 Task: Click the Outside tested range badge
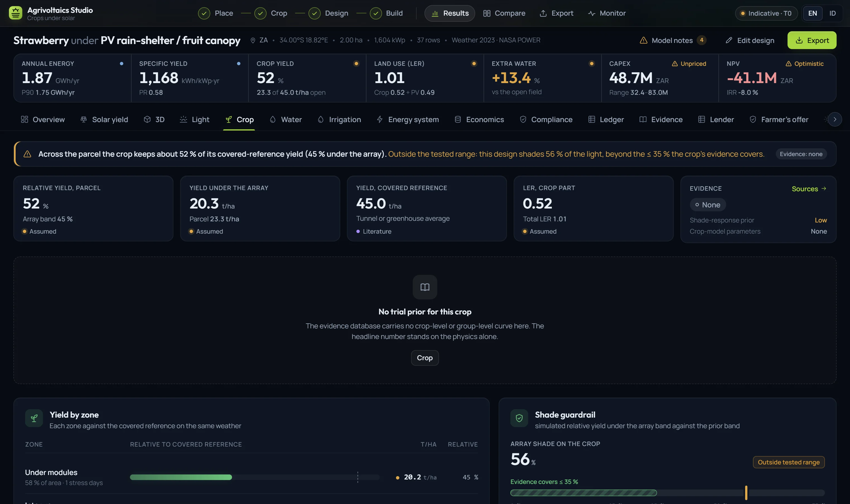pos(789,462)
